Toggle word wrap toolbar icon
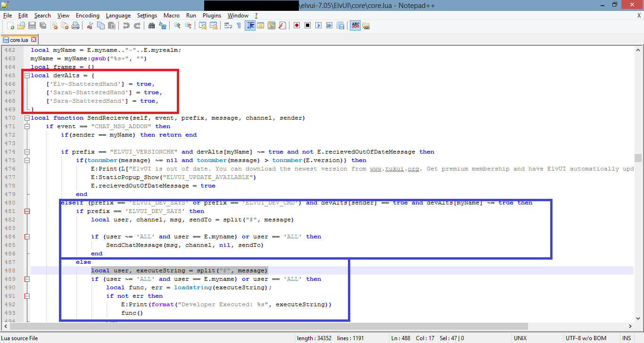 click(228, 25)
